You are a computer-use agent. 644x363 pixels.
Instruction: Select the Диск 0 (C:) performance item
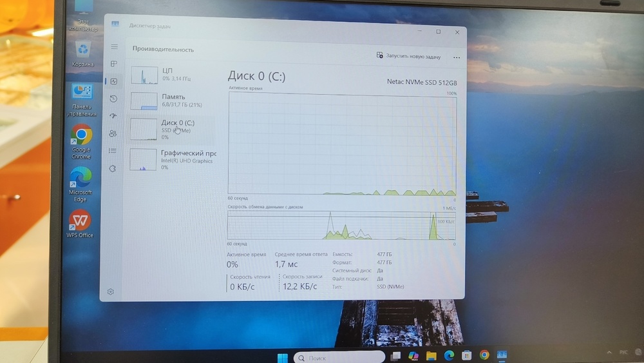172,129
